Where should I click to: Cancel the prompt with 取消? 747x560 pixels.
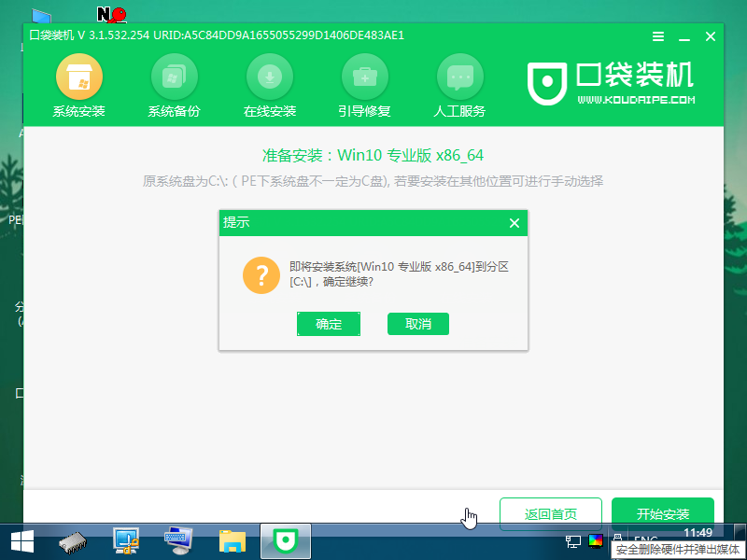pyautogui.click(x=418, y=324)
